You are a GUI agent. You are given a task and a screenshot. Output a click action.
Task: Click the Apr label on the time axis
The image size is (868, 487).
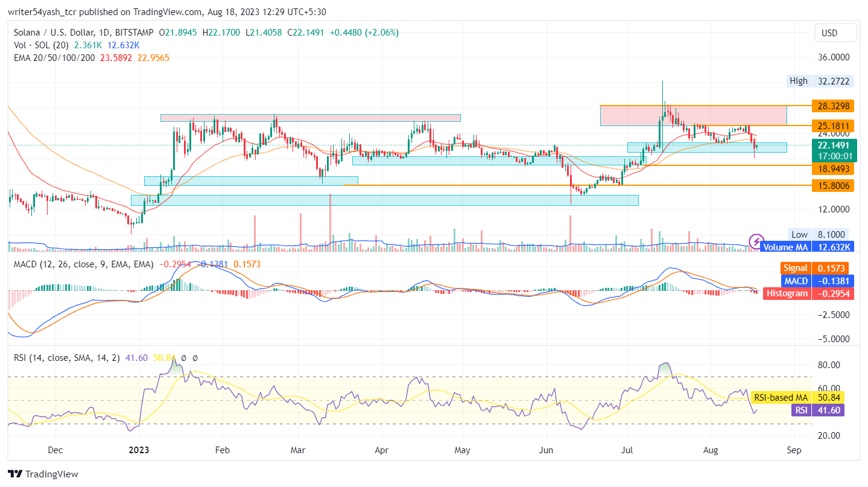click(x=381, y=450)
